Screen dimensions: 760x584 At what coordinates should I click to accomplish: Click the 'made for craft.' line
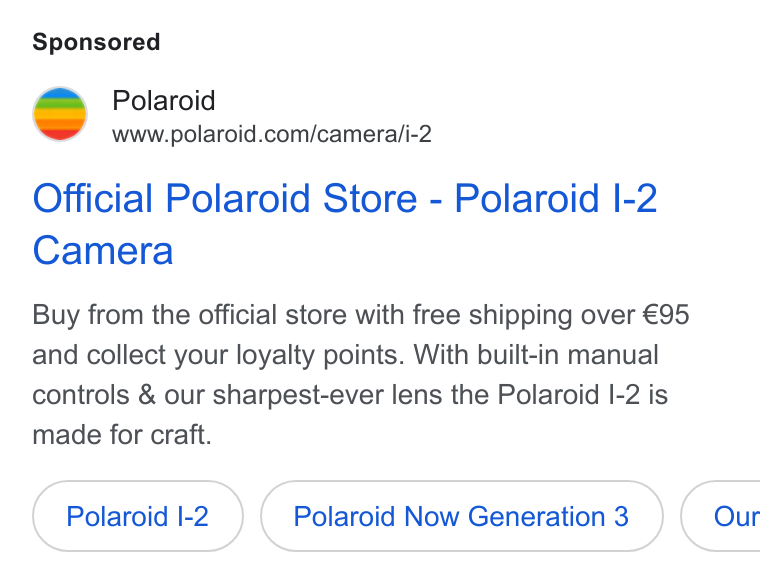coord(122,435)
